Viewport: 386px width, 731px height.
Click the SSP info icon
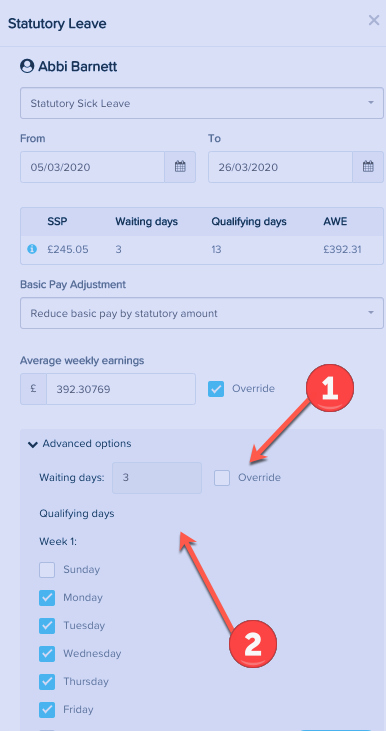[32, 249]
